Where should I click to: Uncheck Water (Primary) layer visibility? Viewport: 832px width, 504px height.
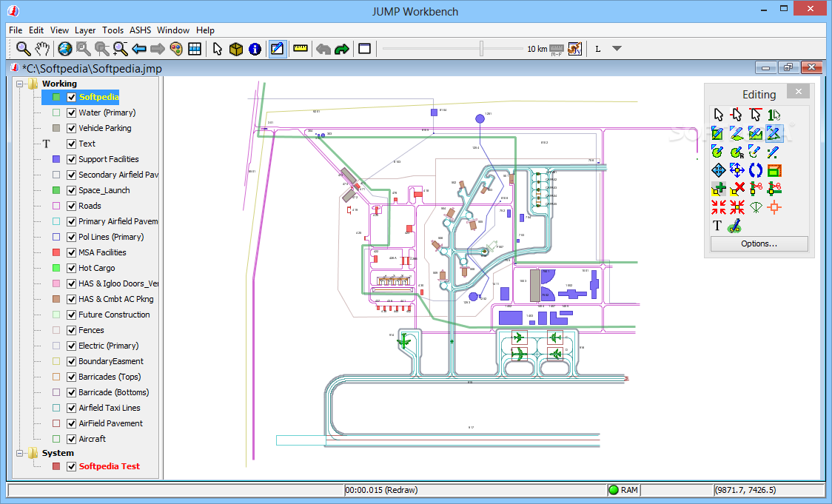point(72,112)
